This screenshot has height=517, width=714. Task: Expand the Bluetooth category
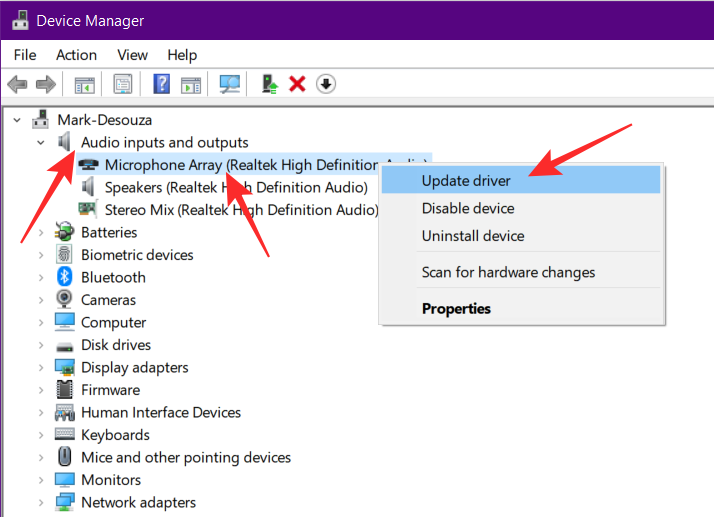[x=41, y=277]
